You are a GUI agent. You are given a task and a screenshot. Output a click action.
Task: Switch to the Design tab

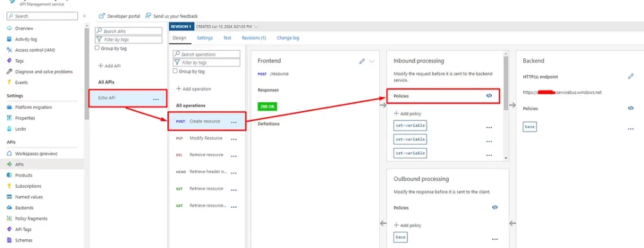pyautogui.click(x=179, y=38)
